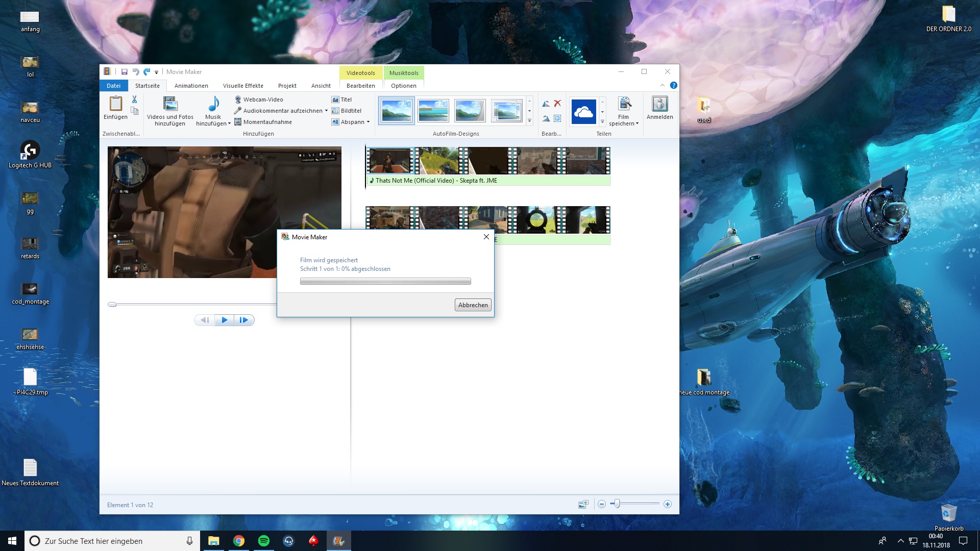The width and height of the screenshot is (980, 551).
Task: Click the red X remove icon
Action: (557, 103)
